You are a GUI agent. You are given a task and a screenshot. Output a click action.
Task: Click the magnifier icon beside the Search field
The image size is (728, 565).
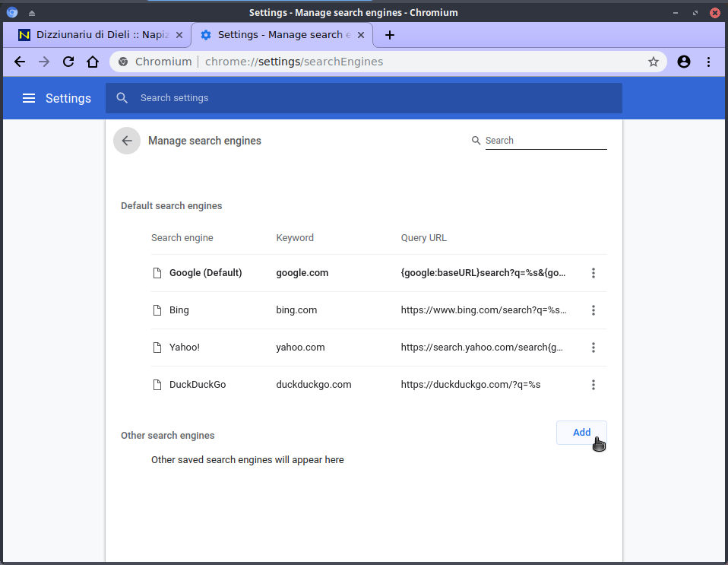point(476,141)
